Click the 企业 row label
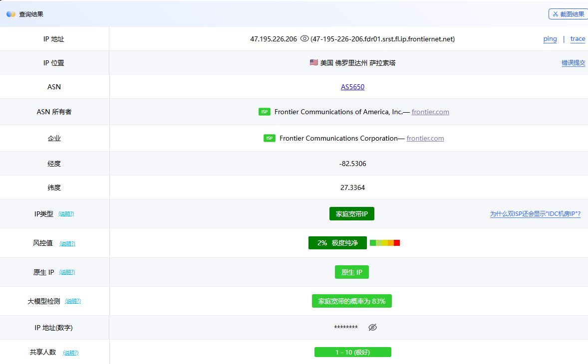The image size is (588, 364). coord(54,138)
